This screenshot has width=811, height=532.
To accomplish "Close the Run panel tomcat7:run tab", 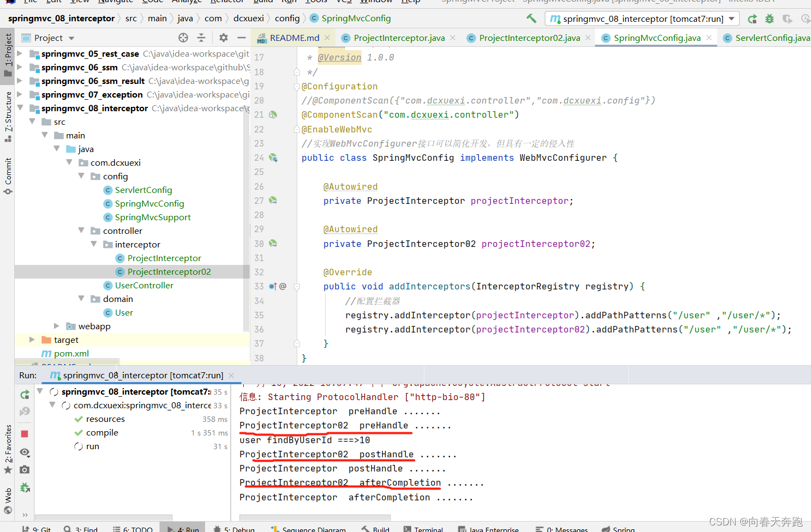I will click(x=231, y=376).
